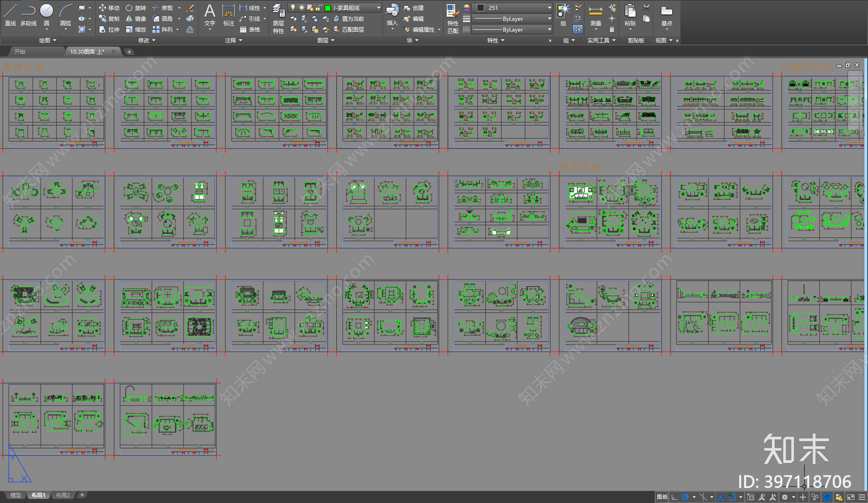Toggle layer freeze sun icon

(302, 8)
